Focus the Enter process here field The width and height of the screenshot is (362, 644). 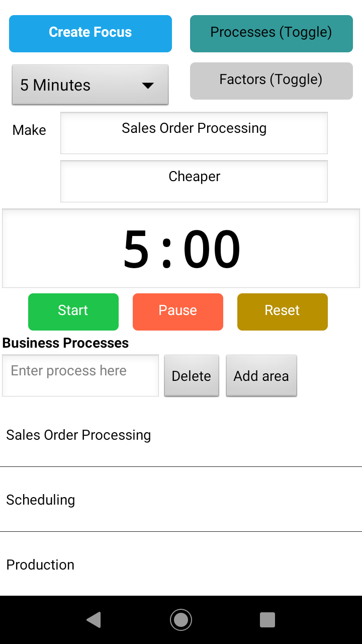point(80,375)
